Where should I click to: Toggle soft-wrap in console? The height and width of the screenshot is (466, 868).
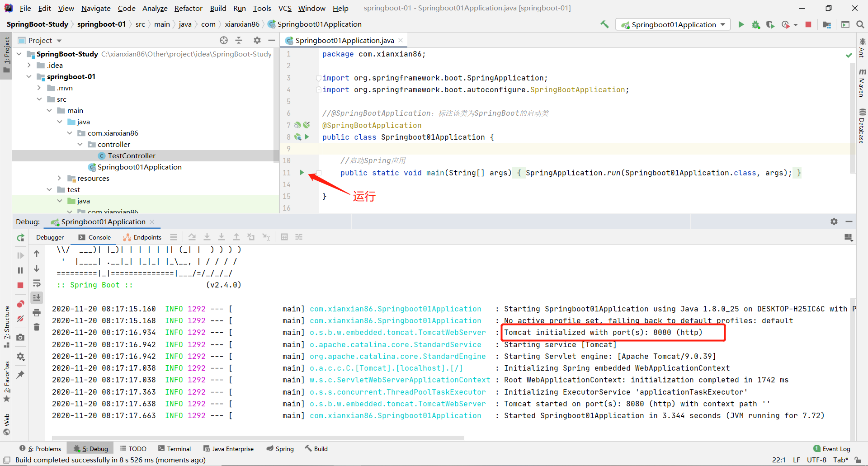(x=37, y=283)
